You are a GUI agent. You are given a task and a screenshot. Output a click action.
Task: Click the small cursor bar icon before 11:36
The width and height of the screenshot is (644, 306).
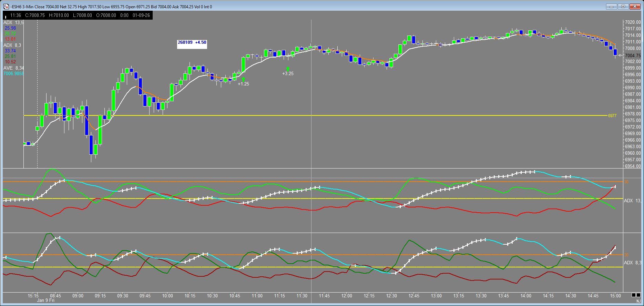(x=6, y=16)
